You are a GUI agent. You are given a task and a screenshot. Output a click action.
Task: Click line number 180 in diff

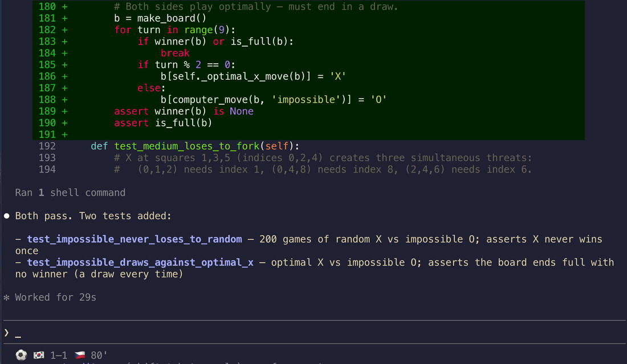click(x=47, y=7)
